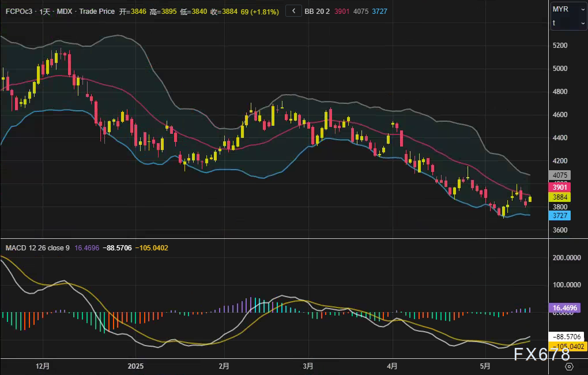Collapse the legend with the left chevron button
Image resolution: width=588 pixels, height=375 pixels.
tap(293, 11)
